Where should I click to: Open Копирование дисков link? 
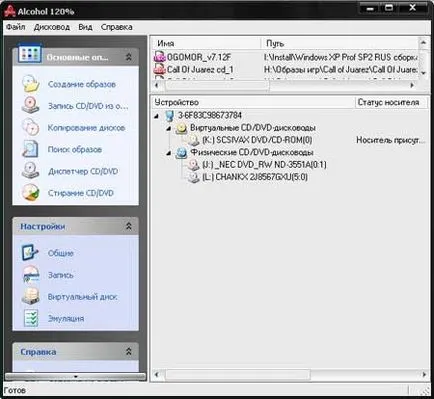click(86, 128)
